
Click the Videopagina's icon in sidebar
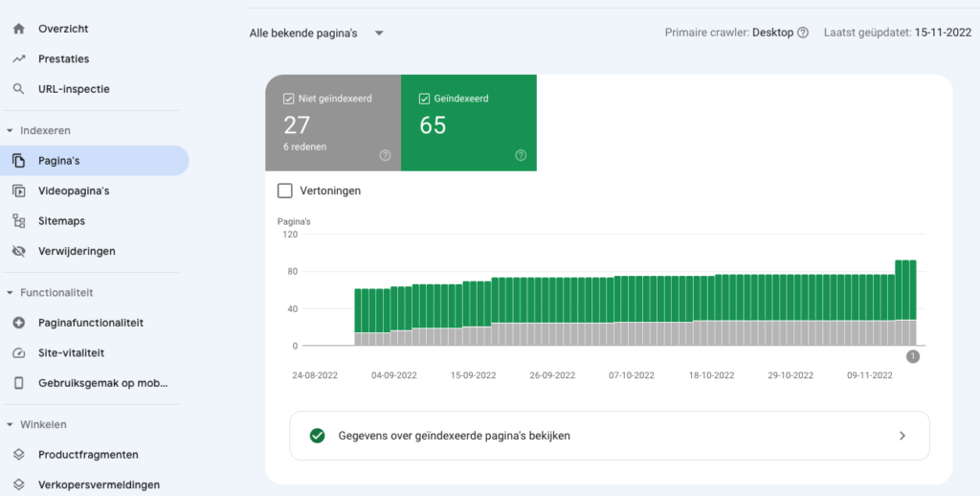coord(18,191)
